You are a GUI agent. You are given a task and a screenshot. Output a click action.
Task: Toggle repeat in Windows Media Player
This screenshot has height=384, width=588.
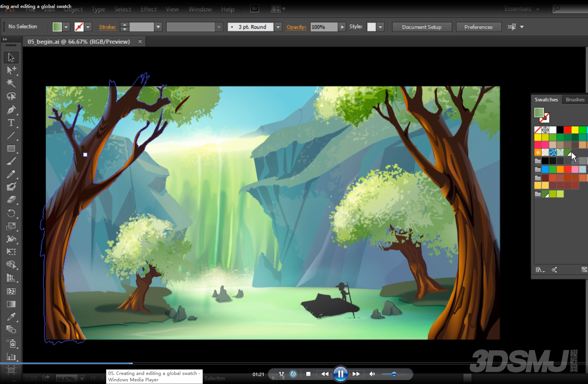[293, 374]
